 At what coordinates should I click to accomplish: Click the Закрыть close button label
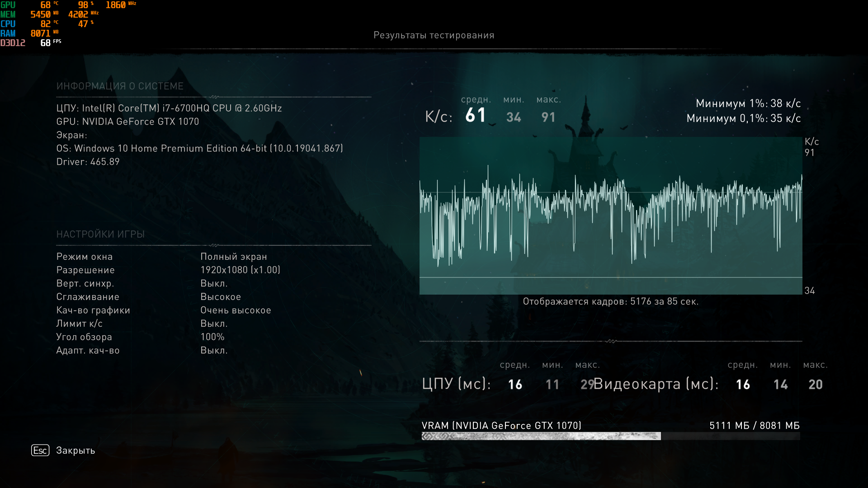point(75,450)
